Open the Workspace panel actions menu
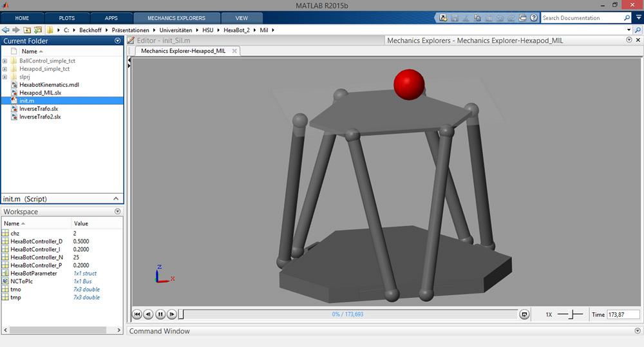Image resolution: width=644 pixels, height=347 pixels. pos(117,211)
